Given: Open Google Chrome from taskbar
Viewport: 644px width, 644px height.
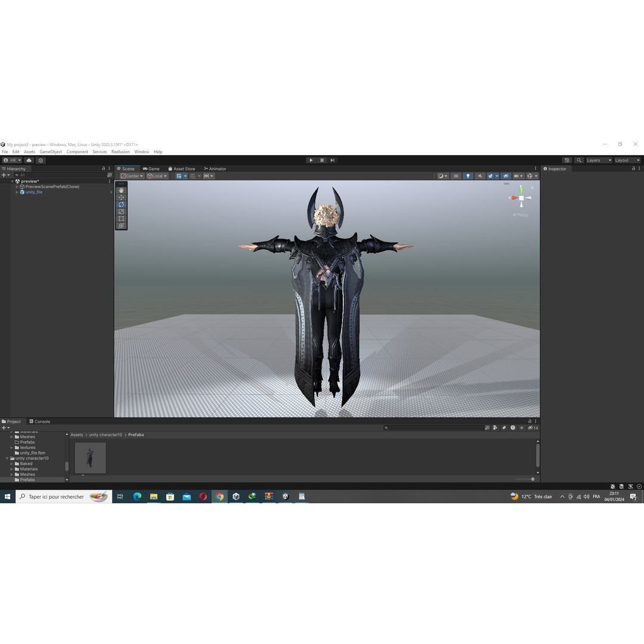Looking at the screenshot, I should point(219,497).
